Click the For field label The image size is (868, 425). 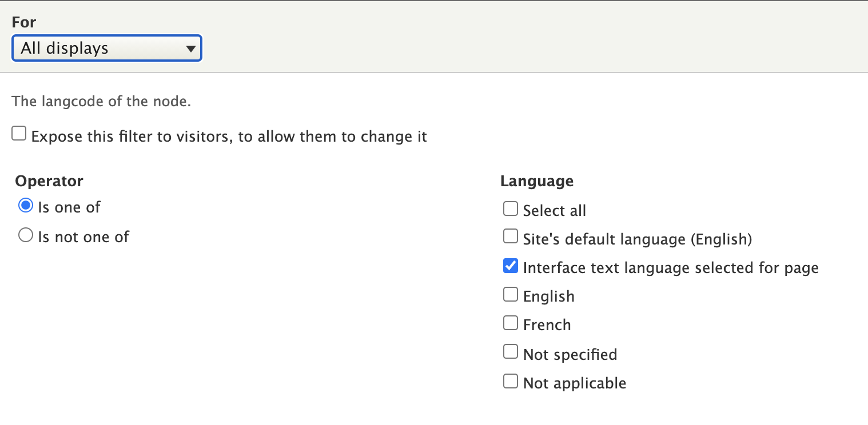[x=23, y=22]
